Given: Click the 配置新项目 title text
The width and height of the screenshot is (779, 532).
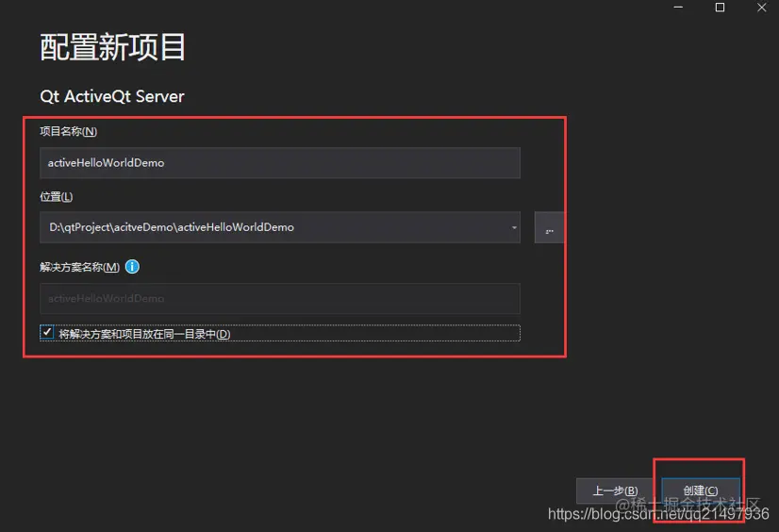Looking at the screenshot, I should click(x=113, y=47).
